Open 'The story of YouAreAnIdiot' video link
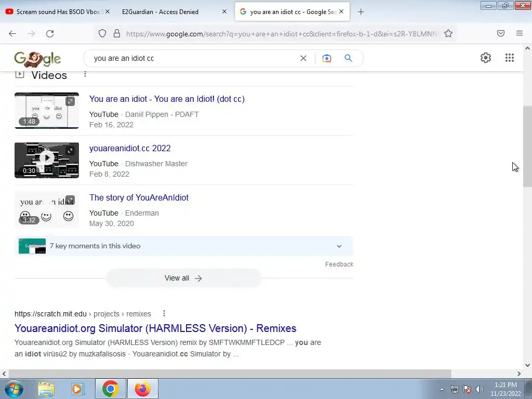 click(139, 197)
